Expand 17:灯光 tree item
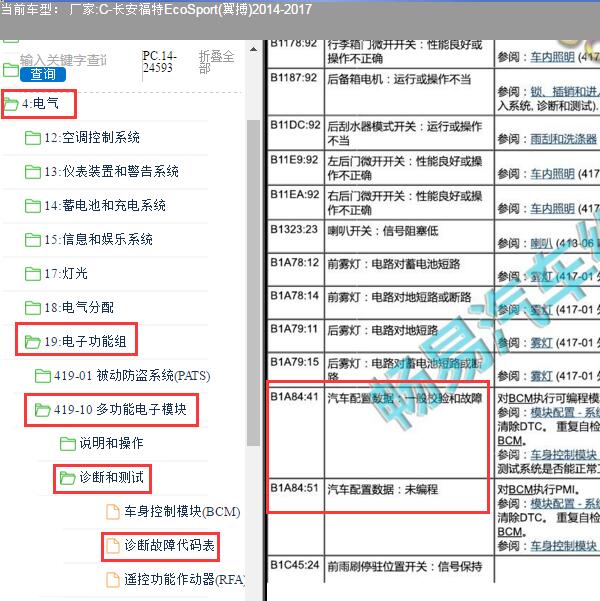This screenshot has height=601, width=600. pyautogui.click(x=66, y=274)
